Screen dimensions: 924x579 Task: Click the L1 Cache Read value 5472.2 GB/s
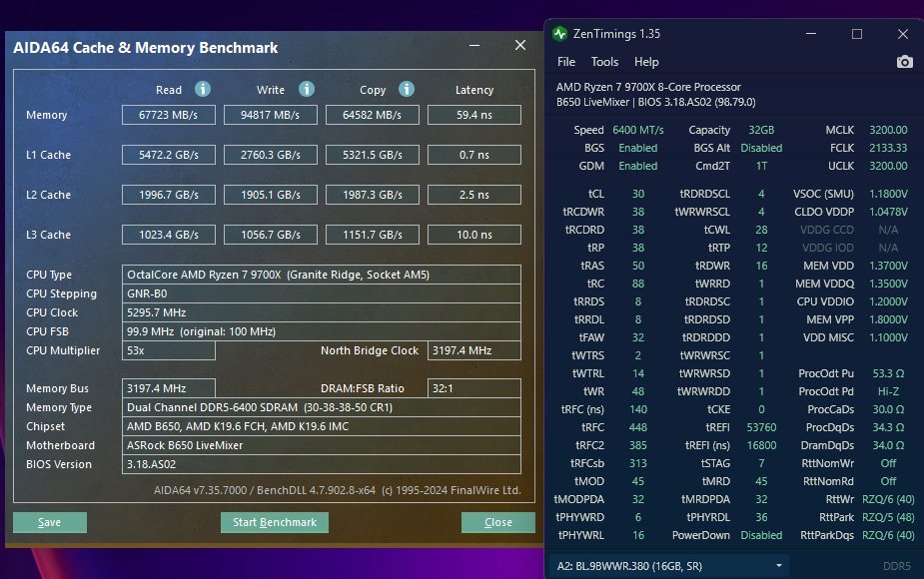pyautogui.click(x=169, y=155)
